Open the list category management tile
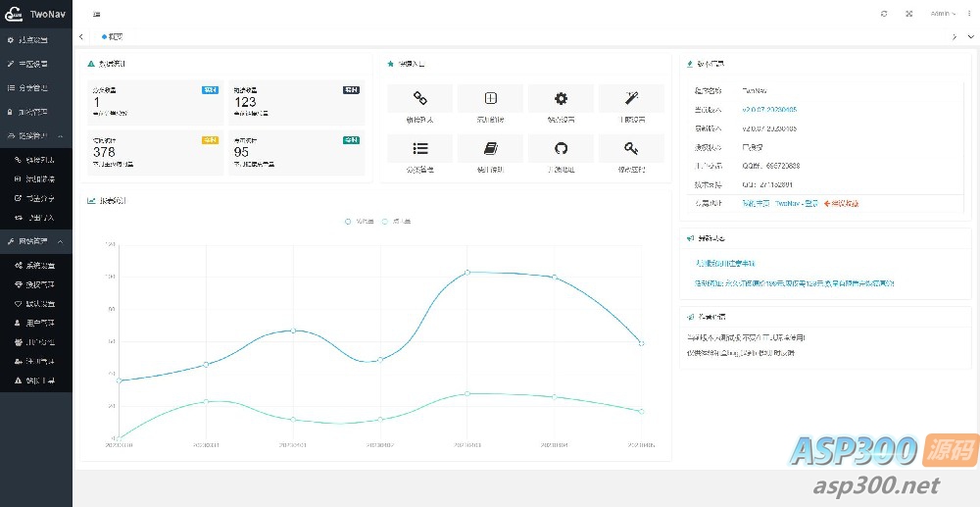Image resolution: width=980 pixels, height=507 pixels. [419, 148]
